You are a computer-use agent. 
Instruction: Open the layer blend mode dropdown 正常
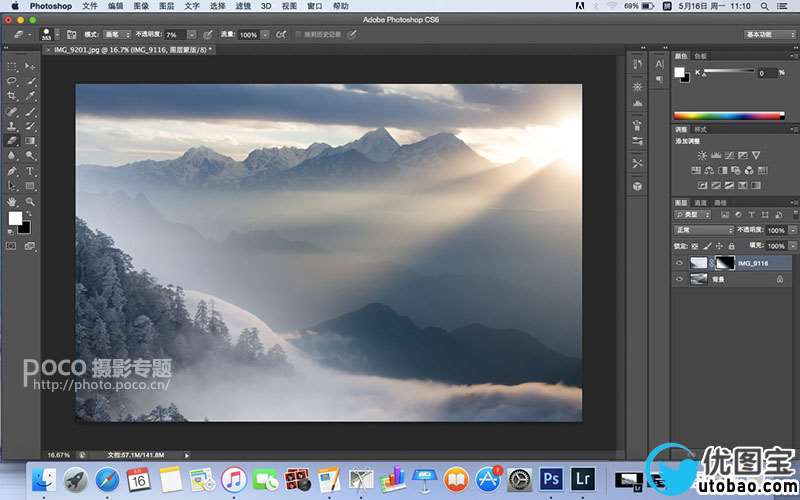(x=704, y=230)
